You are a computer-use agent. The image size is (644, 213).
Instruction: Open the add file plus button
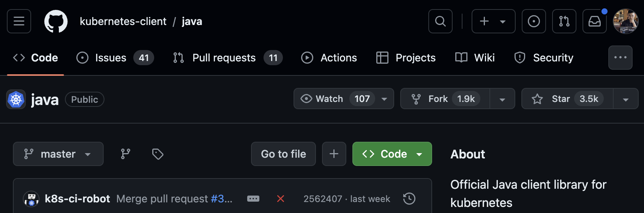(334, 154)
